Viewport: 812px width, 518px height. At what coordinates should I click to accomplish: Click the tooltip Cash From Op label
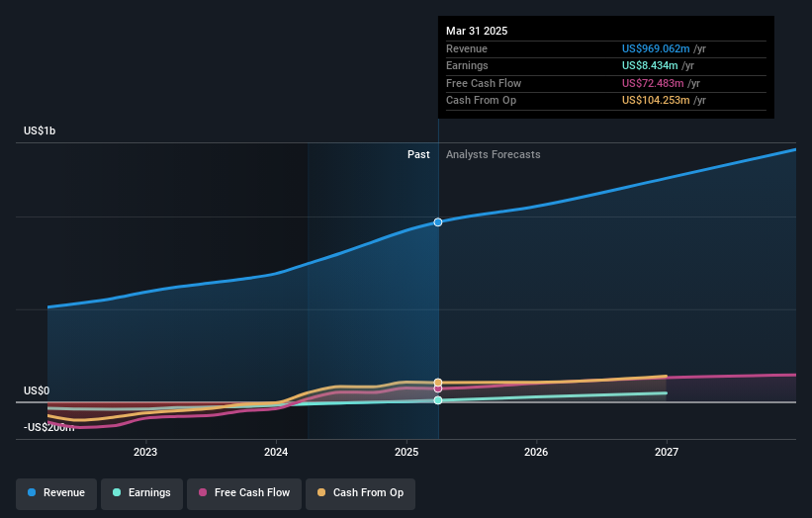(481, 101)
